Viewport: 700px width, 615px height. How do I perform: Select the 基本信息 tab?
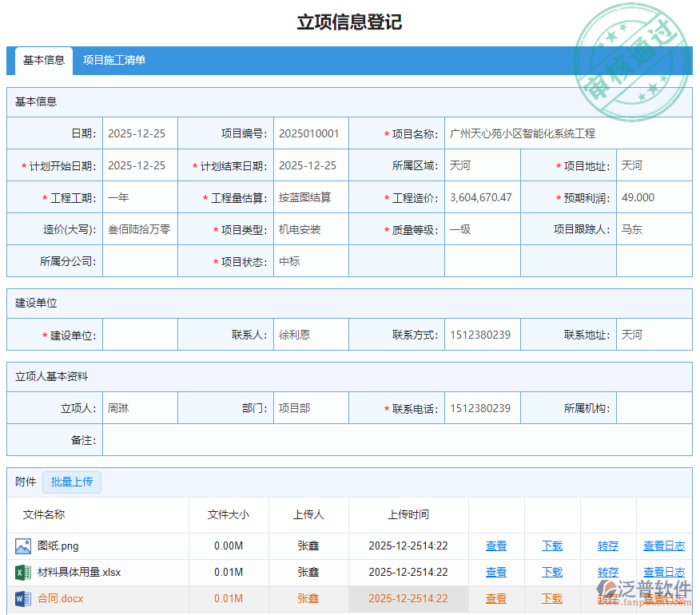(x=43, y=60)
